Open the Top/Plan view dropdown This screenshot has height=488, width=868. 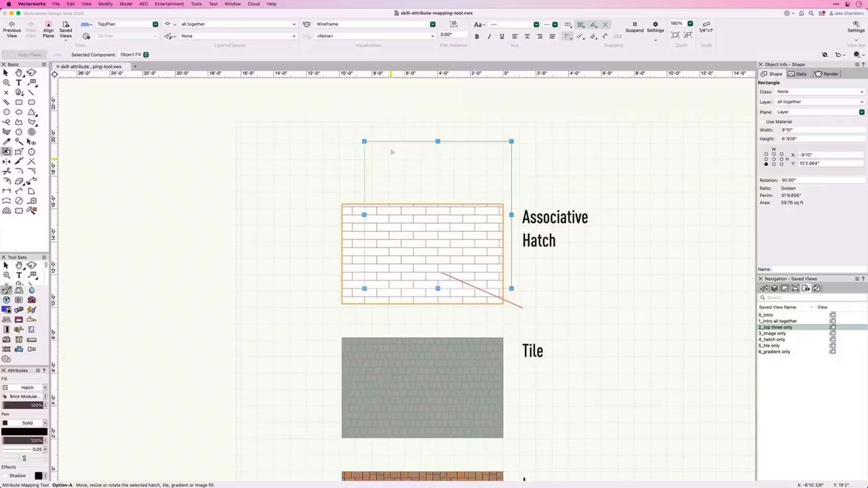point(127,24)
